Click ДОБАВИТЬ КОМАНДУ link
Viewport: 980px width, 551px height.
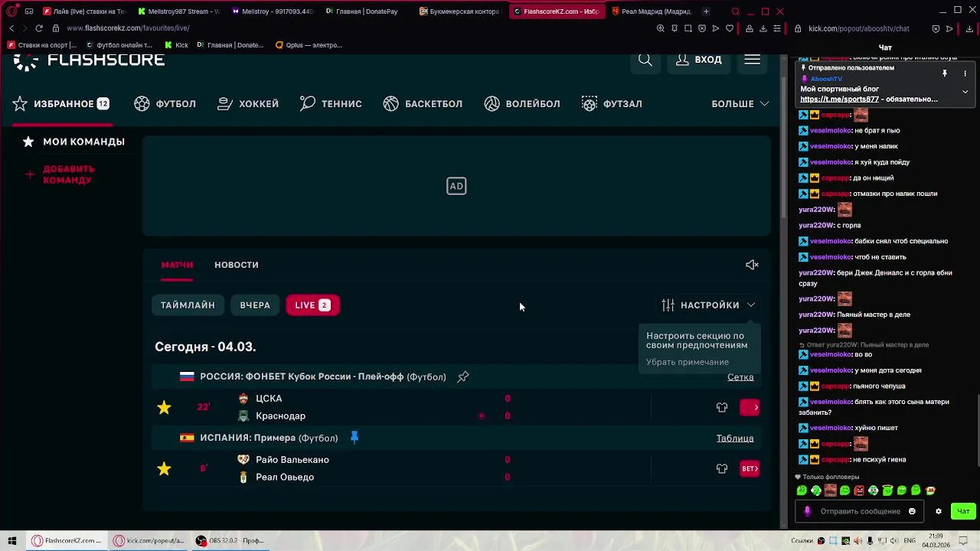[x=60, y=174]
